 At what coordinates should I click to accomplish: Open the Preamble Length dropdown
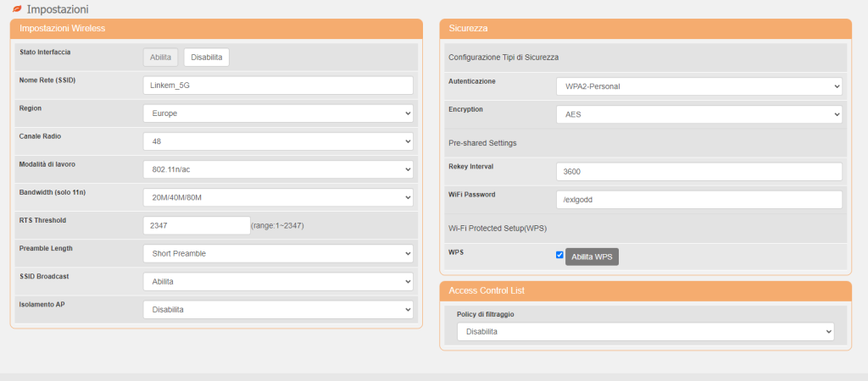(x=278, y=253)
